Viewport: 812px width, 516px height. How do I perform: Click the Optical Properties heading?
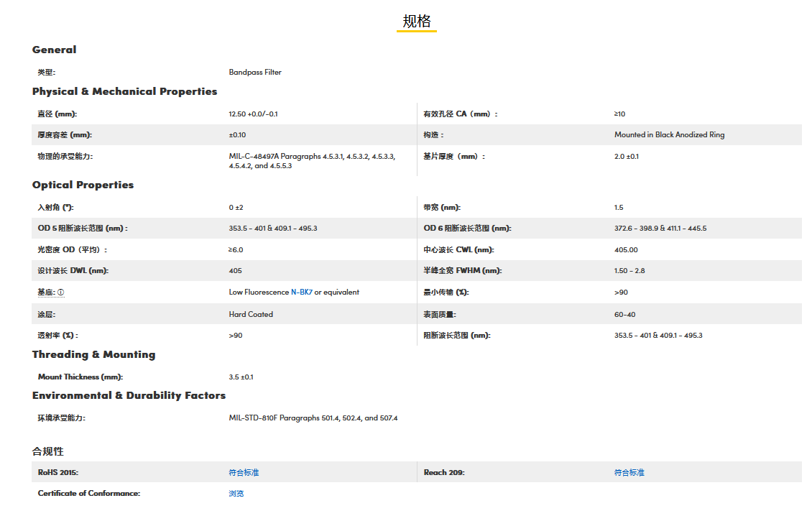tap(83, 185)
